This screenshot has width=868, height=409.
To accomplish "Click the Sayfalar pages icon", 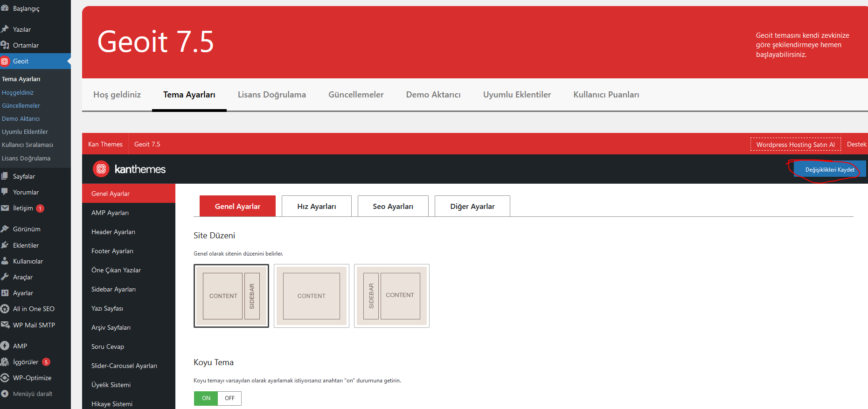I will pos(5,176).
